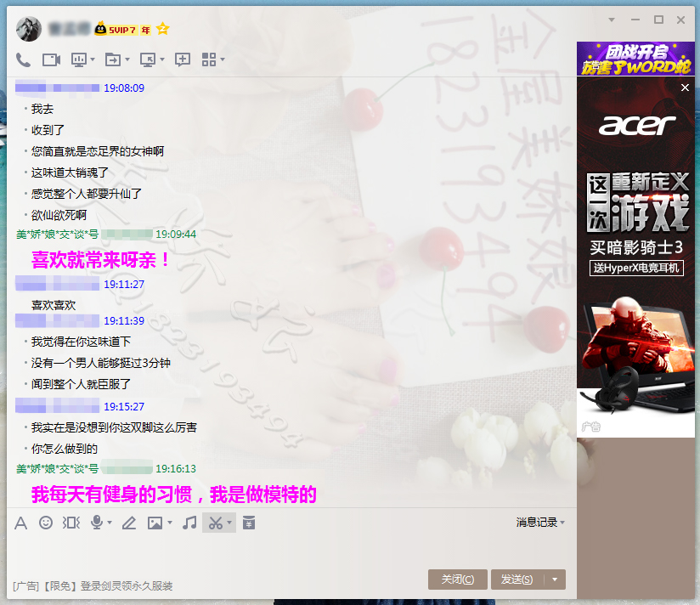The height and width of the screenshot is (605, 700).
Task: Send a window shake to the contact
Action: (x=71, y=523)
